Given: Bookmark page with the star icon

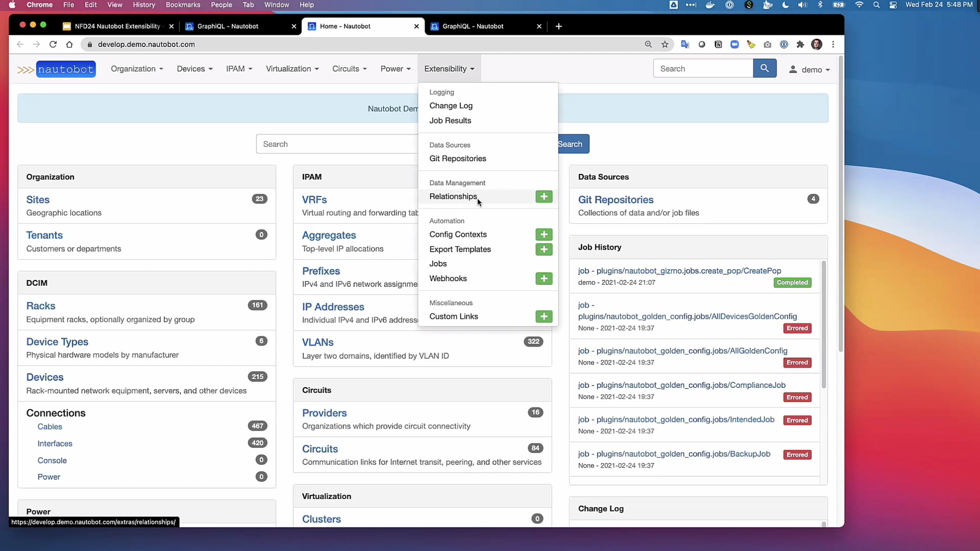Looking at the screenshot, I should (x=665, y=44).
